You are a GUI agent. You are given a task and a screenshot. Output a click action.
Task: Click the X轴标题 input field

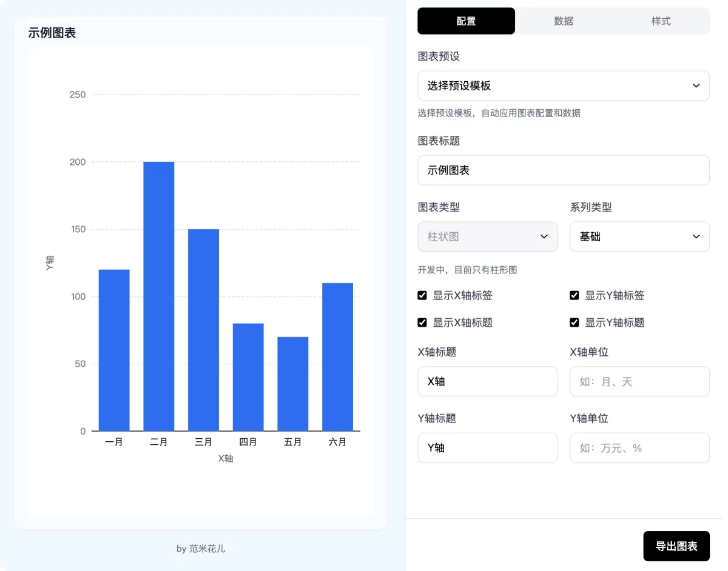point(487,381)
